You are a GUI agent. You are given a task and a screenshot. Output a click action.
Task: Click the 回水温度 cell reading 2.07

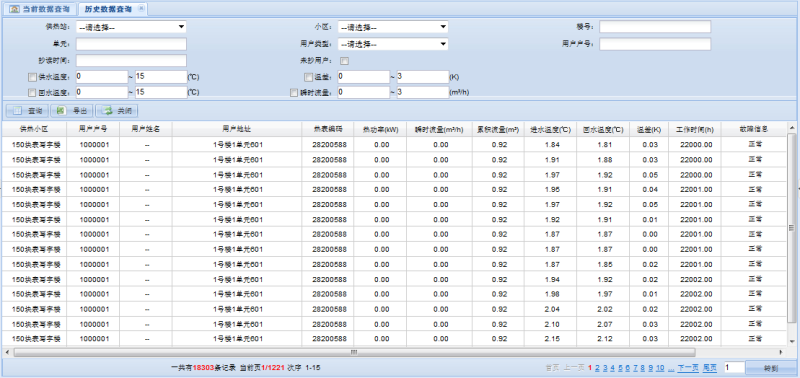pyautogui.click(x=604, y=324)
